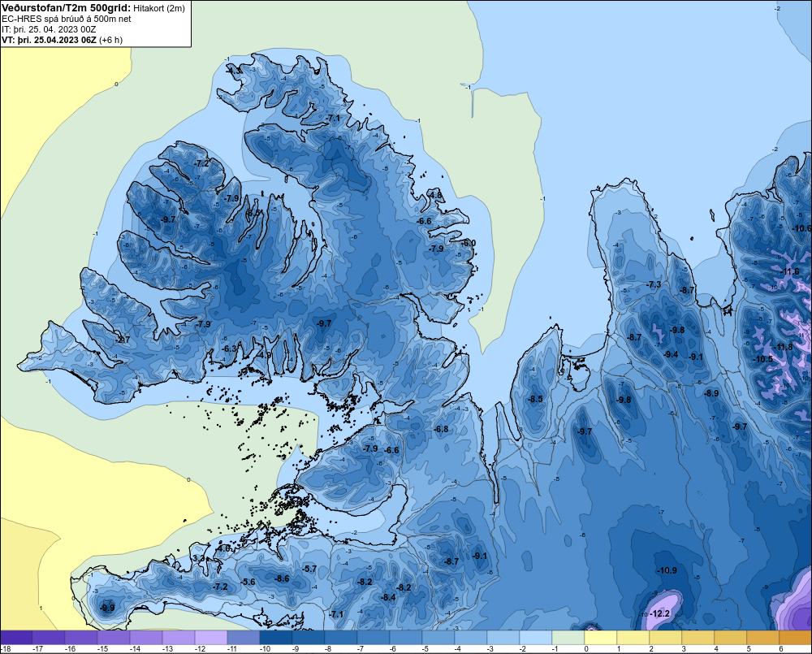The width and height of the screenshot is (812, 654).
Task: Click the -8.6 temperature value on the map
Action: [283, 579]
